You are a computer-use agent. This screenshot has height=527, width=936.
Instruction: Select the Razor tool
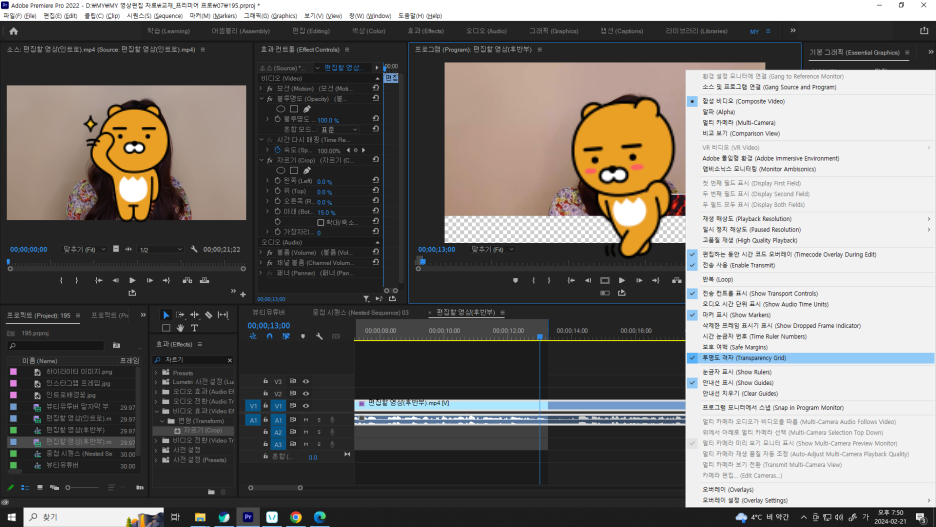(208, 315)
